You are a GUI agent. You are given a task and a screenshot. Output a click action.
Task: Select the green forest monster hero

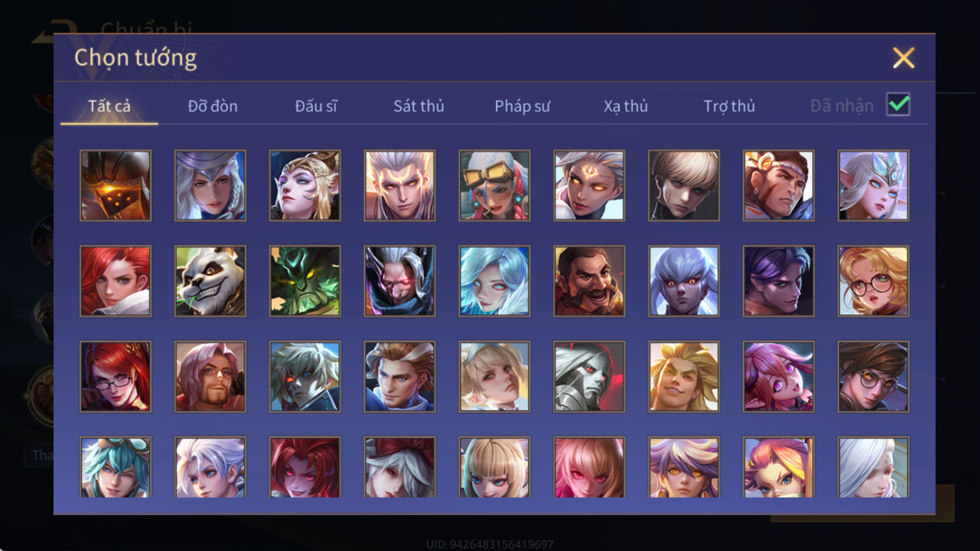coord(305,281)
